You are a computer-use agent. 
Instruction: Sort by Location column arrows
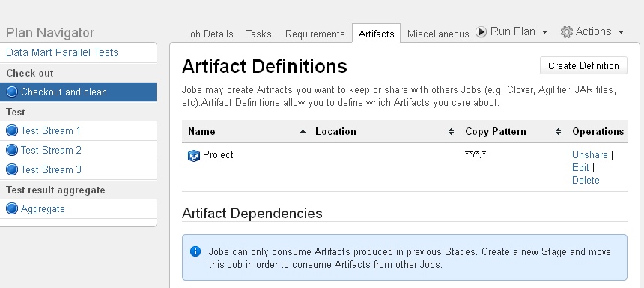click(x=451, y=132)
